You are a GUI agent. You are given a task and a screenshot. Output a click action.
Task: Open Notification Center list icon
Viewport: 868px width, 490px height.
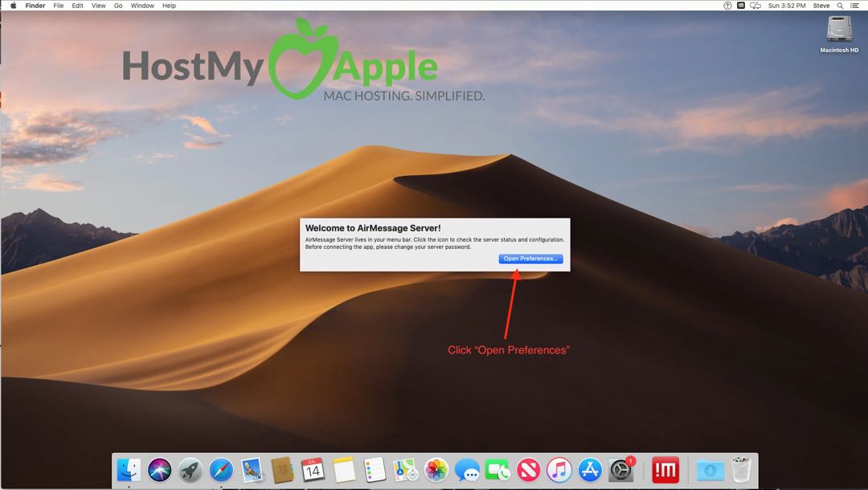[854, 6]
